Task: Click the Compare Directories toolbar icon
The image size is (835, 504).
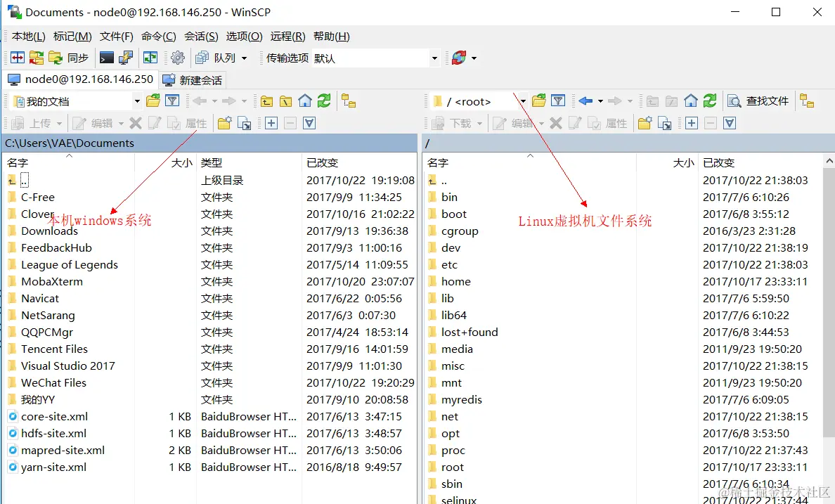Action: click(18, 58)
